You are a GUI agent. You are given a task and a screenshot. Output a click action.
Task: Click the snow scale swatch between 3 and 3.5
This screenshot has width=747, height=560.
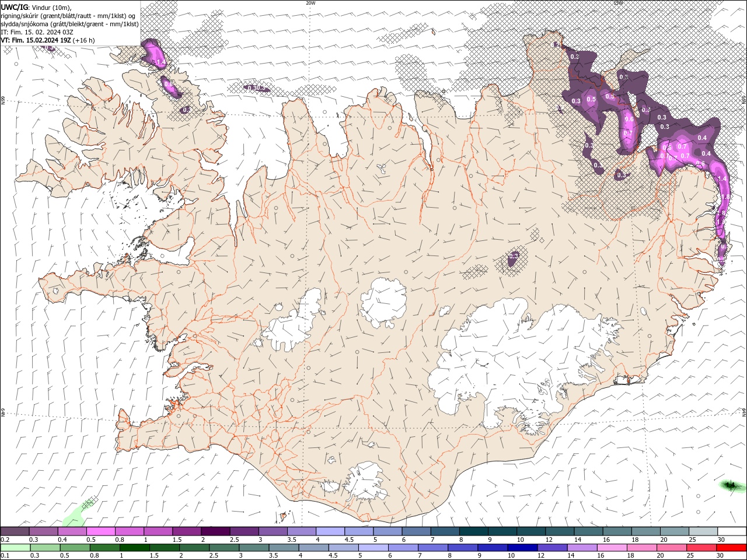tap(273, 531)
